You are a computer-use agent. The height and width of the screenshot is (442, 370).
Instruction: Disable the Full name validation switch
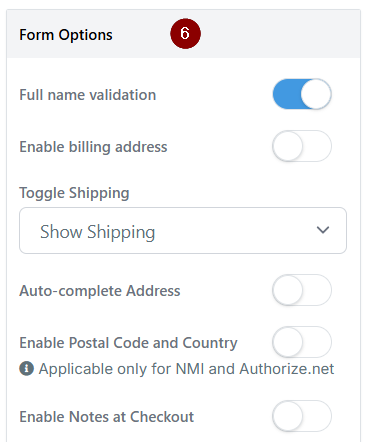click(x=302, y=94)
